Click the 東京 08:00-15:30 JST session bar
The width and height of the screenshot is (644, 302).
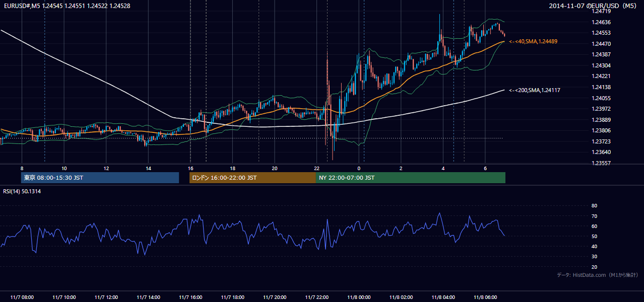[100, 178]
